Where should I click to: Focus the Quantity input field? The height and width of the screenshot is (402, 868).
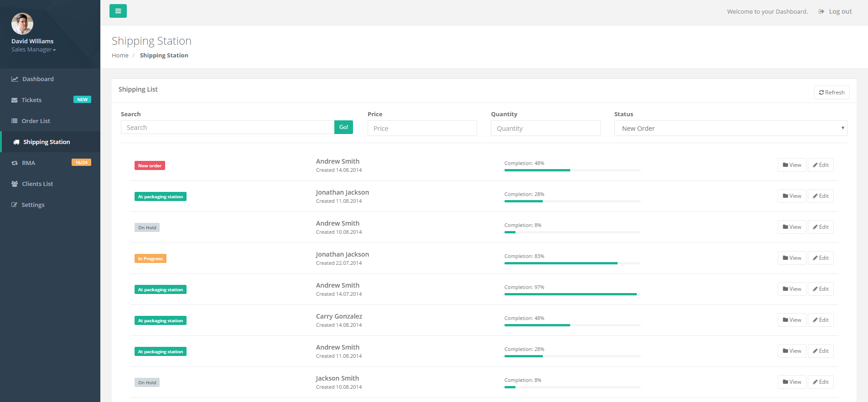point(545,129)
